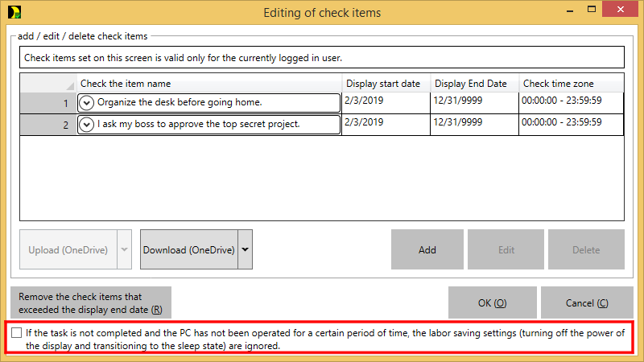
Task: Click the app icon in title bar
Action: (12, 12)
